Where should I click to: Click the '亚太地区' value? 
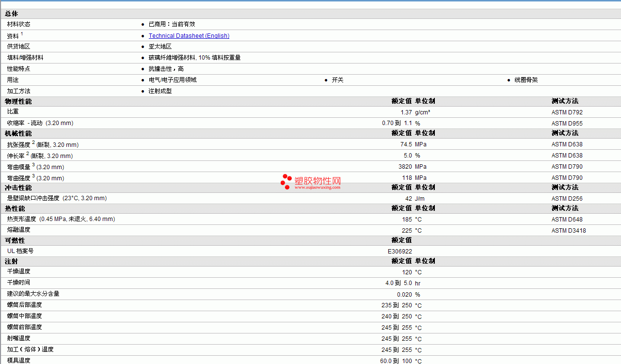160,47
